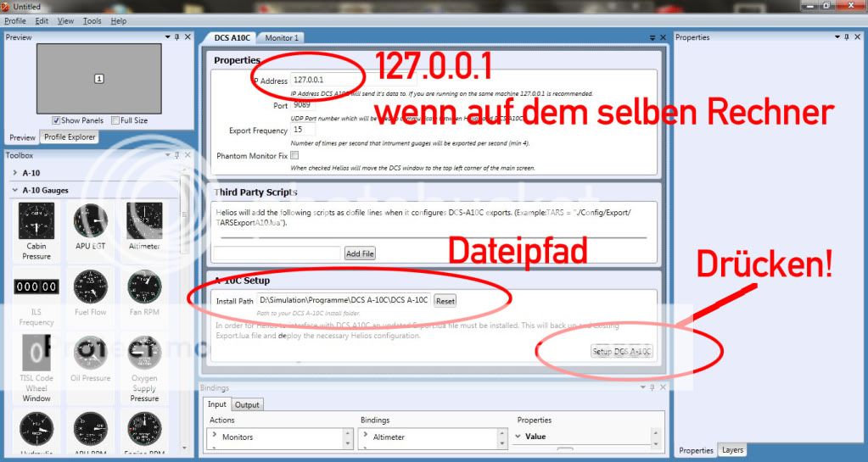Select the Oxygen Supply Pressure gauge
This screenshot has width=868, height=462.
coord(144,368)
